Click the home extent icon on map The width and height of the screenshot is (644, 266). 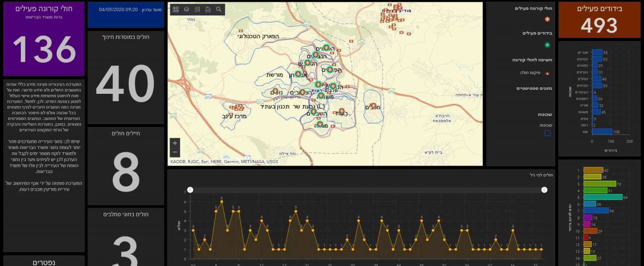(x=208, y=10)
